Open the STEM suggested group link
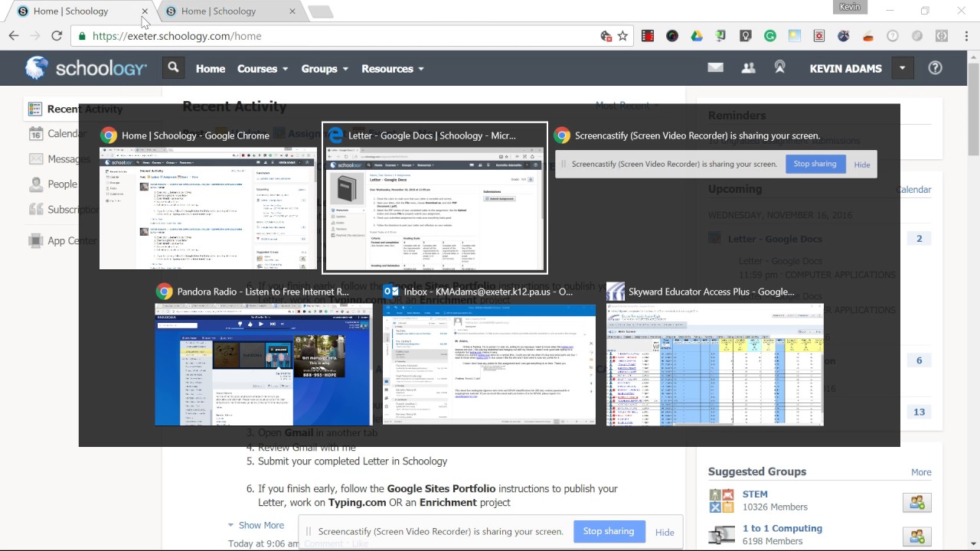This screenshot has width=980, height=551. pyautogui.click(x=755, y=494)
